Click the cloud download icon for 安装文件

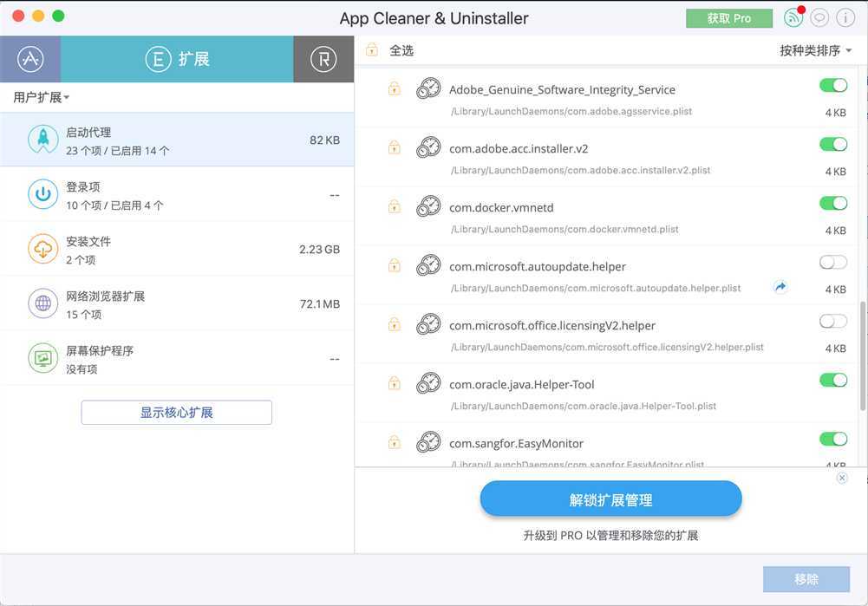43,249
